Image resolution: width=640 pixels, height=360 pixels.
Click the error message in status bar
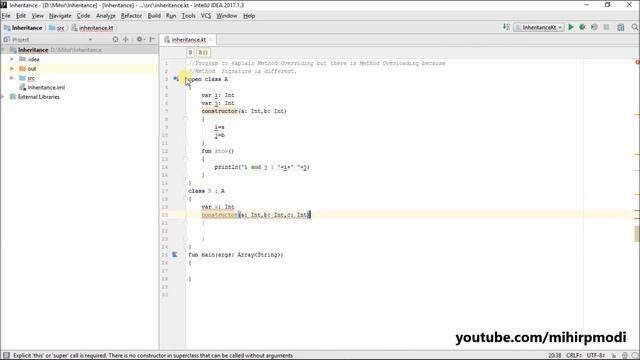click(x=153, y=356)
